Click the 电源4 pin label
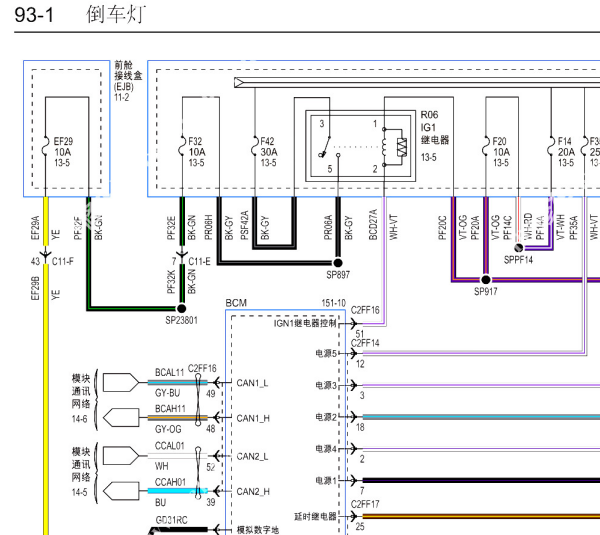Viewport: 600px width, 535px height. 326,449
